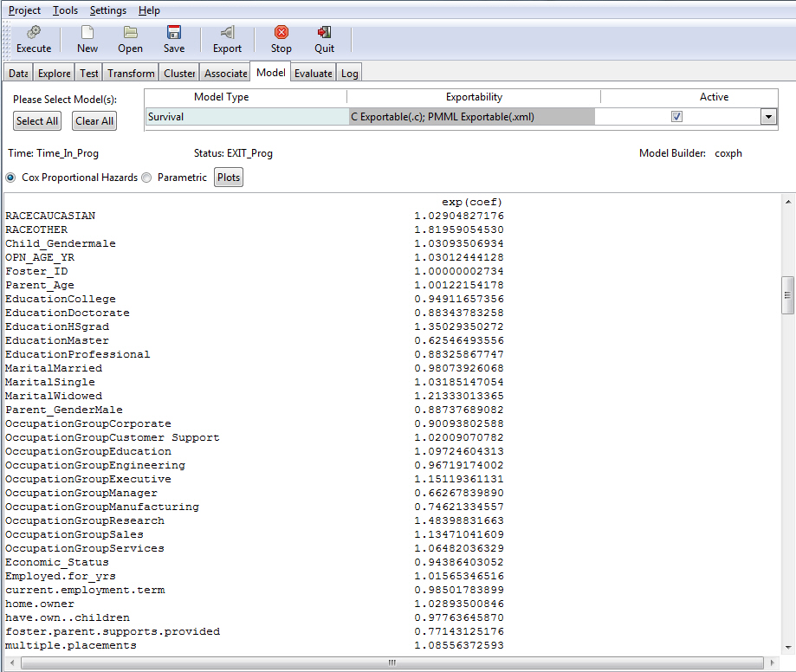796x672 pixels.
Task: Open the Help menu
Action: 149,10
